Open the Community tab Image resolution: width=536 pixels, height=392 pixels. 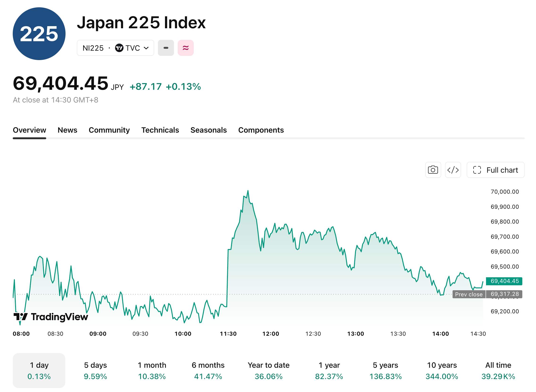pos(109,130)
